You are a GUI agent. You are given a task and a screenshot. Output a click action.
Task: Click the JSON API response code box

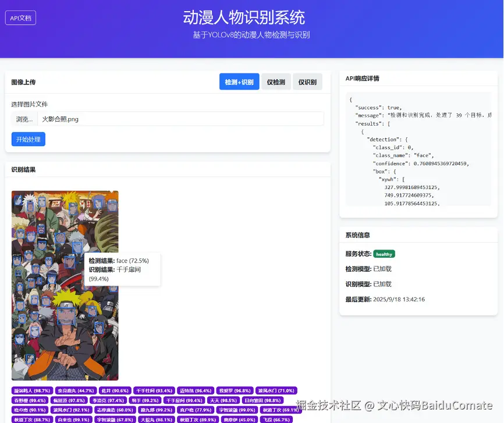(418, 149)
